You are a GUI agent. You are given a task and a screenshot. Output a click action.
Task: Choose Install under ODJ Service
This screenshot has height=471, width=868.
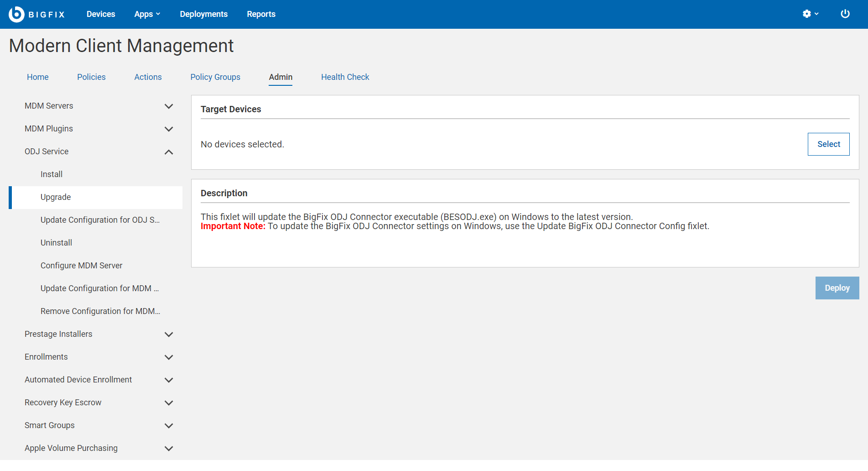(x=51, y=174)
